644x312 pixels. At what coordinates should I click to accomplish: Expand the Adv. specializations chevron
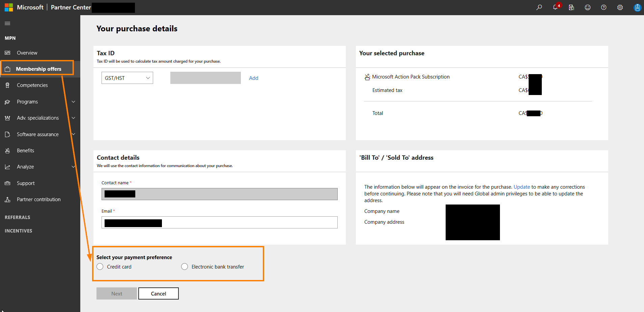73,118
